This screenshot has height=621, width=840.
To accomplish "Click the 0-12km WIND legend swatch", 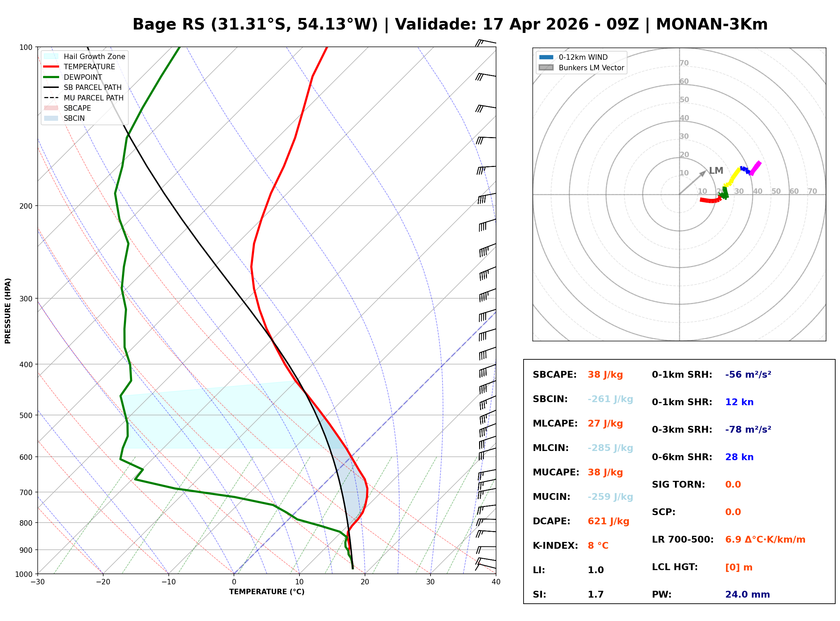I will pos(546,57).
